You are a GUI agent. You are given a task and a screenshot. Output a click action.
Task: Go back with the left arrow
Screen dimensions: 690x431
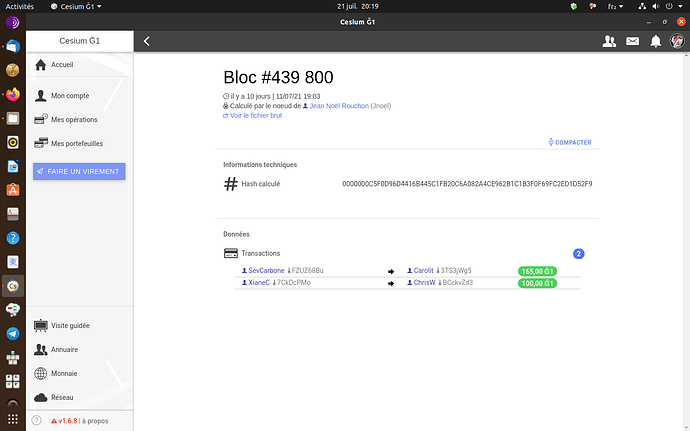pos(147,41)
